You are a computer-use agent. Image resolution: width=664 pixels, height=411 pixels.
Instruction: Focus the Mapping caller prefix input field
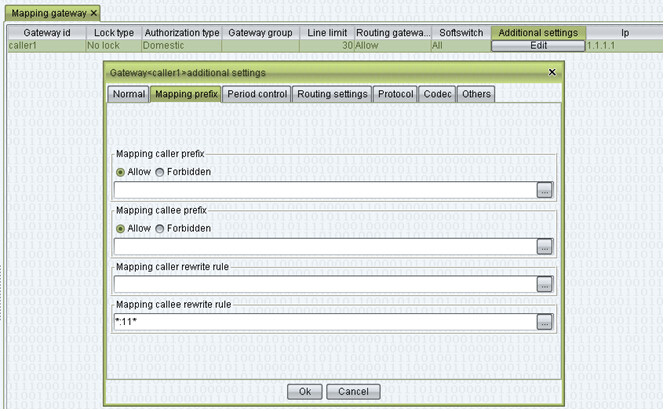point(325,190)
